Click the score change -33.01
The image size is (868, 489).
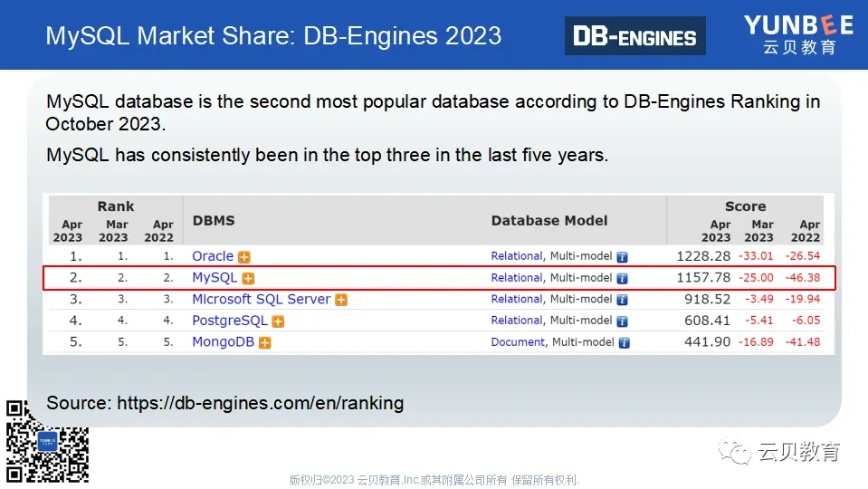click(x=756, y=256)
